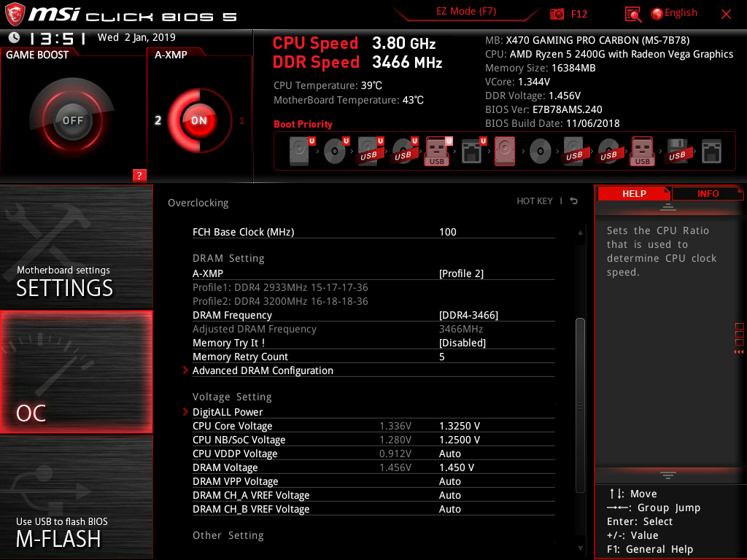
Task: Click the red triple-arrow on the right edge
Action: (x=738, y=352)
